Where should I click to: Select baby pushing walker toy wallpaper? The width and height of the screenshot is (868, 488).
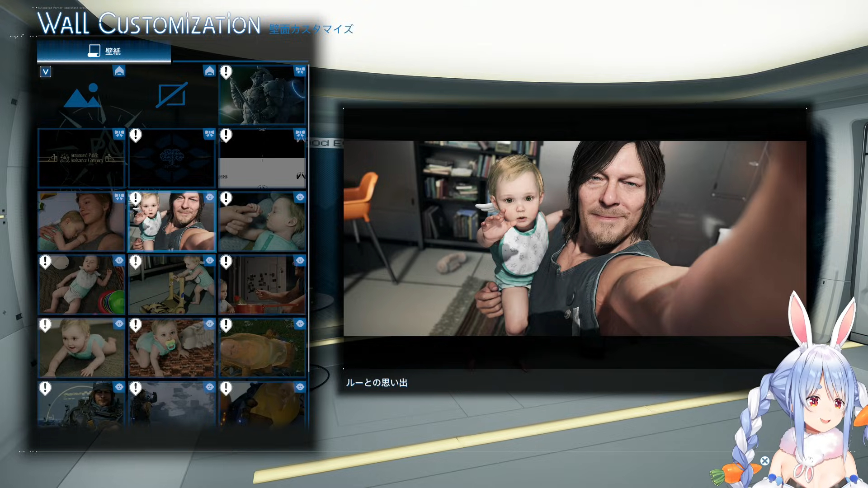click(172, 285)
